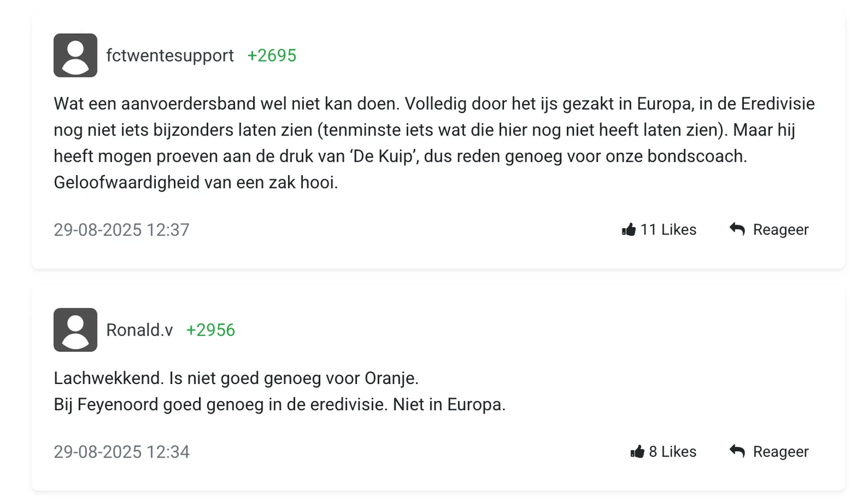
Task: Toggle your like on the 'Lachwekkend' comment
Action: (663, 451)
